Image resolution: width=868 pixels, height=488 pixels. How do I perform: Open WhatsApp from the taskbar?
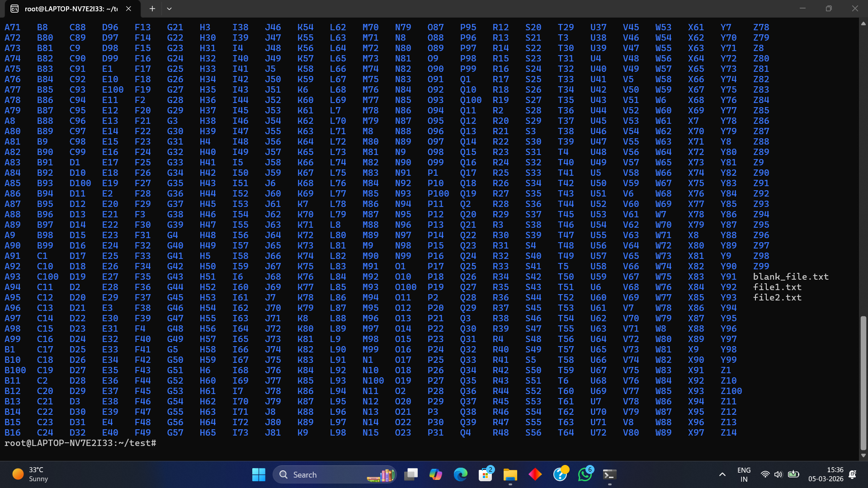(585, 474)
